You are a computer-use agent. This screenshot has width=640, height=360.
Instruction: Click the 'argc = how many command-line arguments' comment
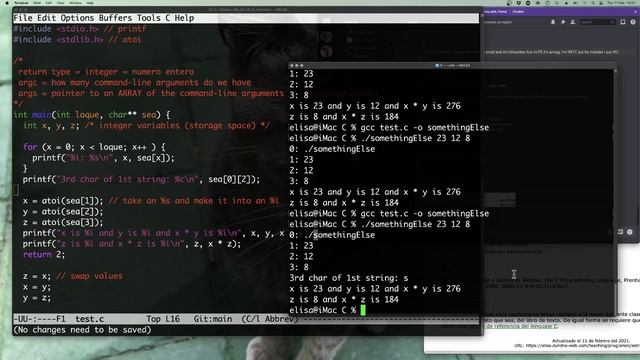(x=134, y=82)
